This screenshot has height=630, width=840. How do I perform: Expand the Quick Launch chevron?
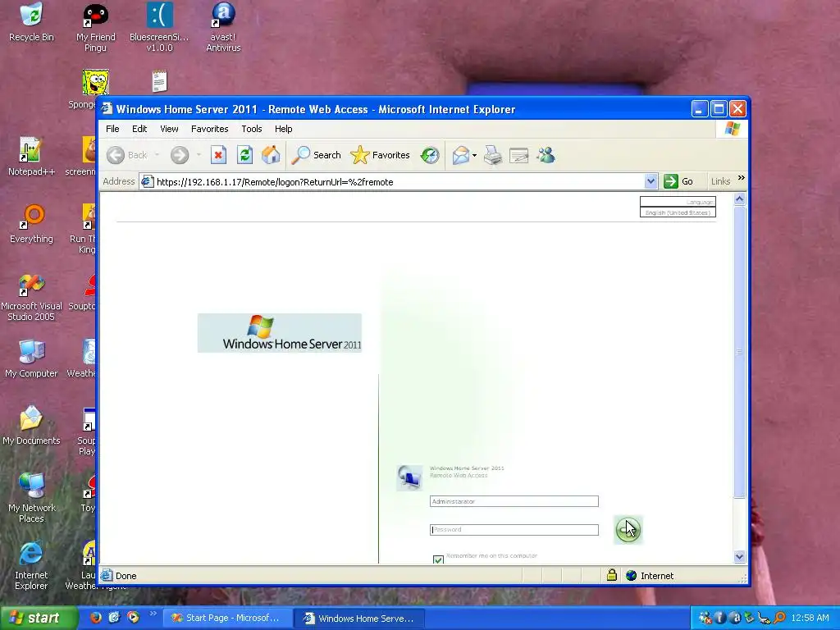click(153, 614)
